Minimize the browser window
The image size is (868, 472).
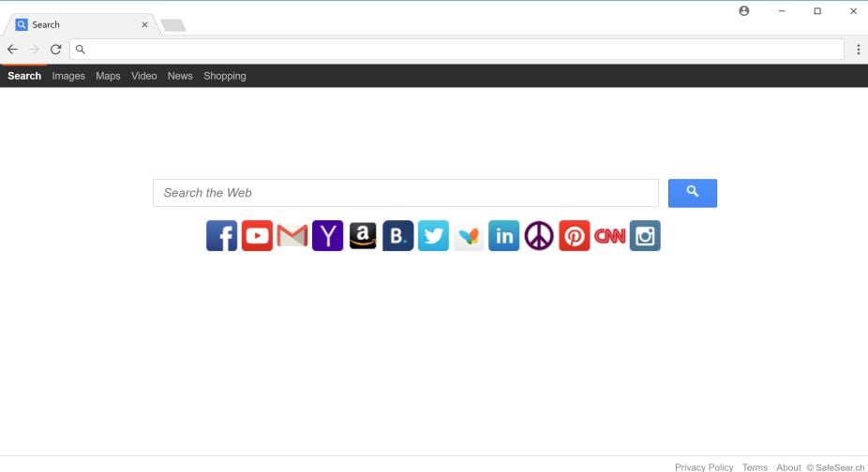pos(782,11)
